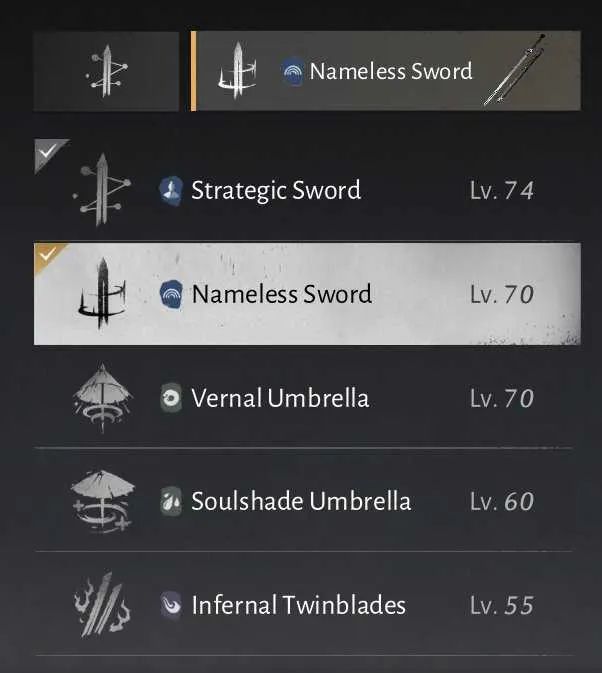This screenshot has height=673, width=602.
Task: Pick Soulshade Umbrella Lv. 60 entry
Action: point(307,501)
